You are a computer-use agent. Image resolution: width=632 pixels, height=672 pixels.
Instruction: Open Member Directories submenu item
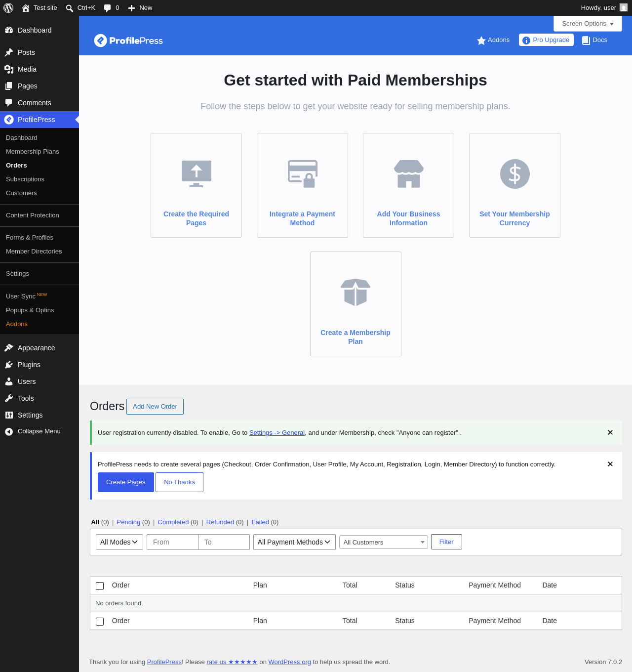(x=34, y=252)
